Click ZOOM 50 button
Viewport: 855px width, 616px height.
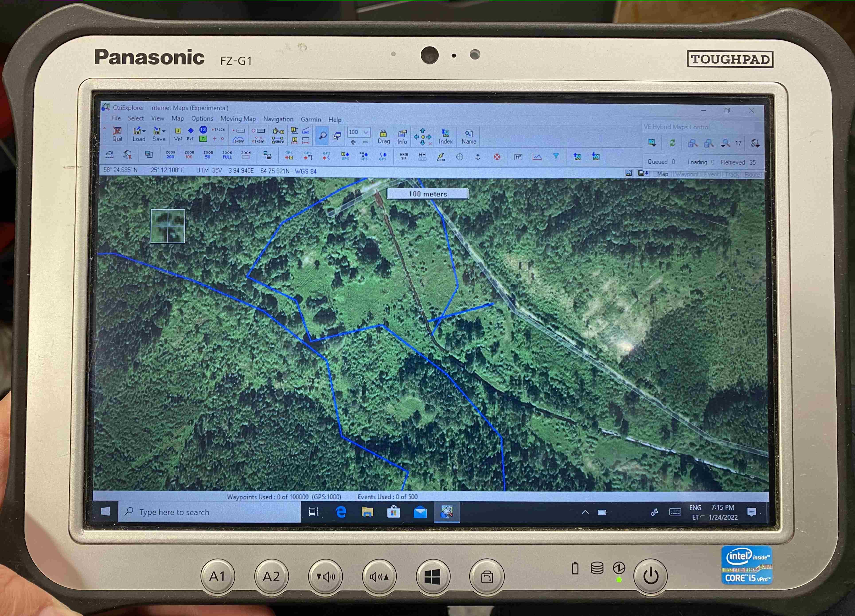208,154
